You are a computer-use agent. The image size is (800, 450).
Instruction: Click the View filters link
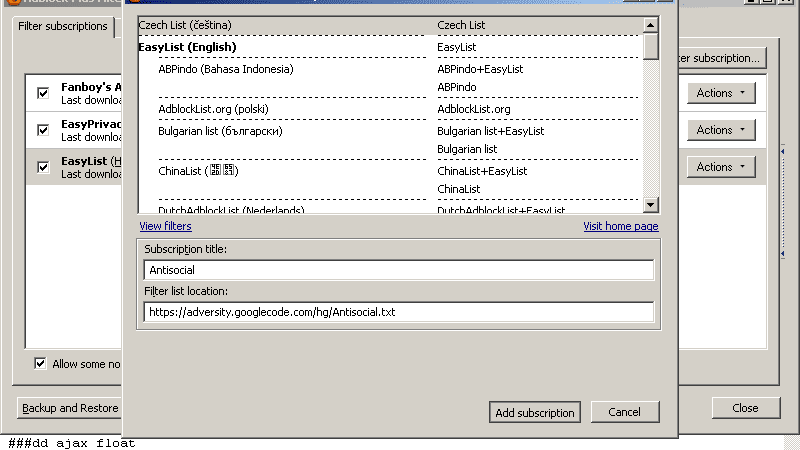pos(165,226)
